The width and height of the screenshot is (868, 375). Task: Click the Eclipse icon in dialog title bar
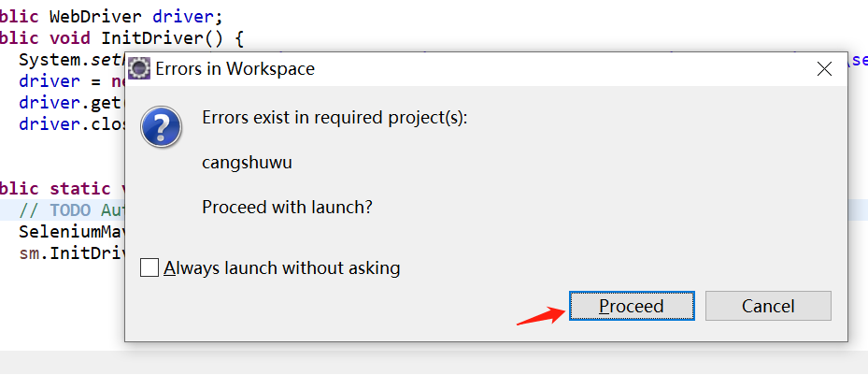click(139, 69)
